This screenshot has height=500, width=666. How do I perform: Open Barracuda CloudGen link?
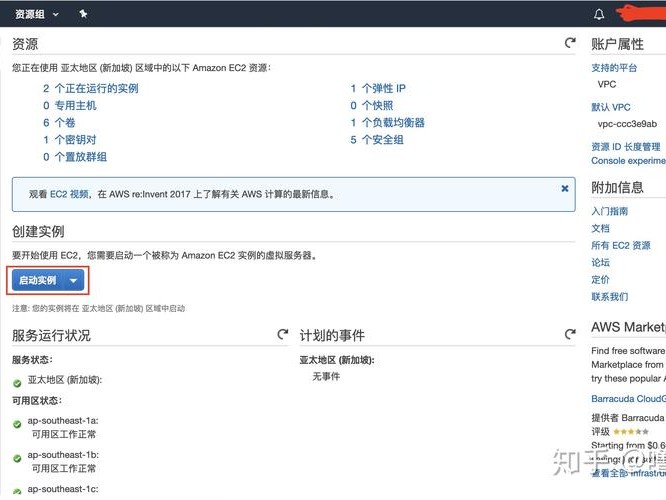[x=629, y=399]
